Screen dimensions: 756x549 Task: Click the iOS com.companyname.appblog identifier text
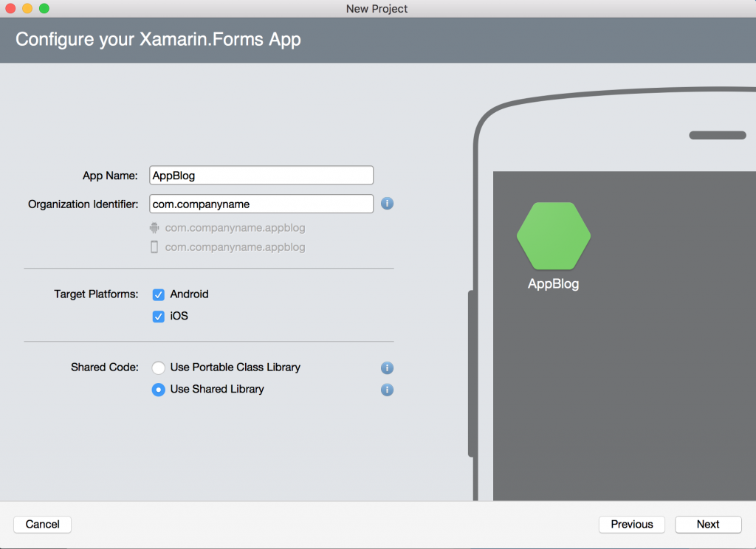click(235, 246)
